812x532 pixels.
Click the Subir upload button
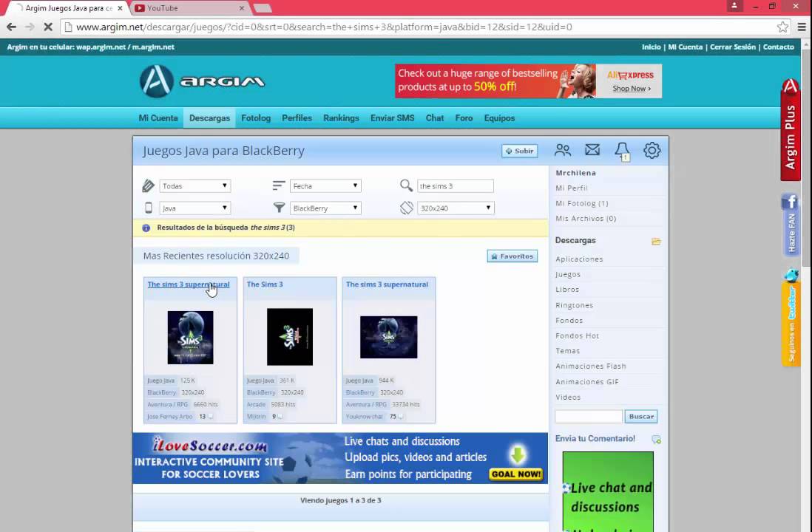(x=519, y=151)
